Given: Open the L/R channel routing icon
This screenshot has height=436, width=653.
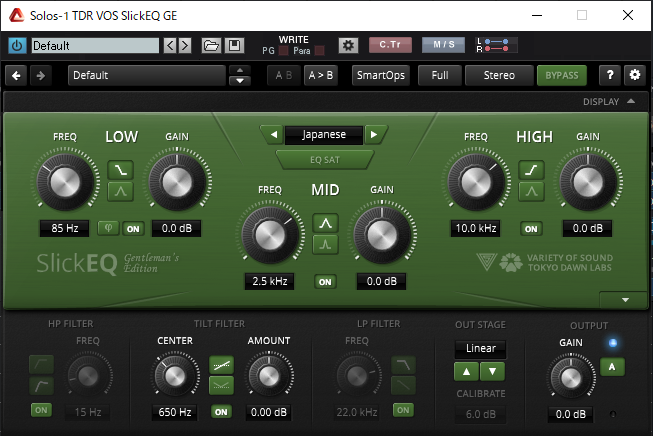Looking at the screenshot, I should [x=496, y=45].
